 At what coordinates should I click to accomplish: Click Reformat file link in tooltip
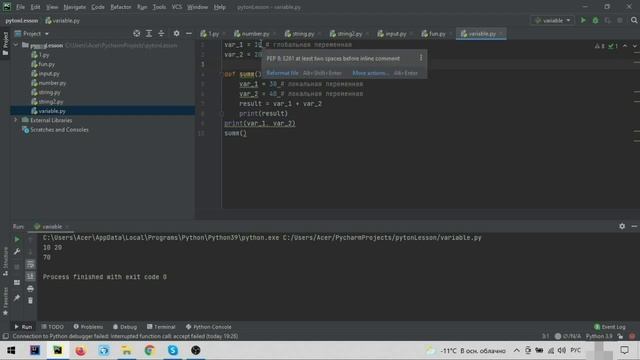282,73
